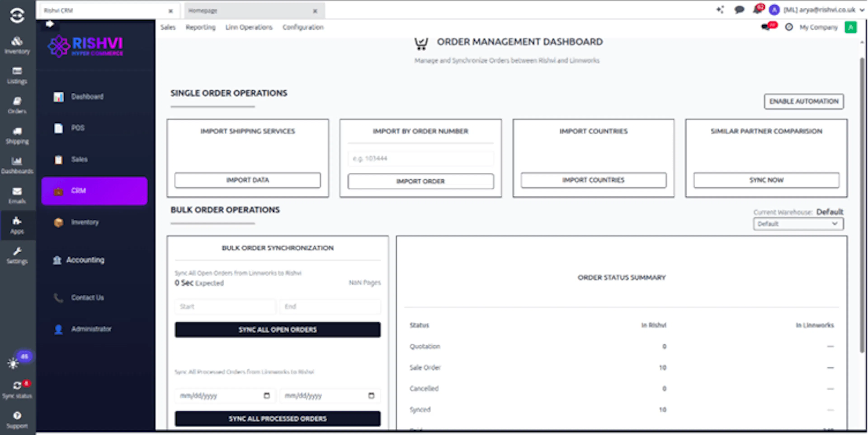Open Inventory in the far-left icon rail
This screenshot has width=868, height=435.
(x=17, y=45)
